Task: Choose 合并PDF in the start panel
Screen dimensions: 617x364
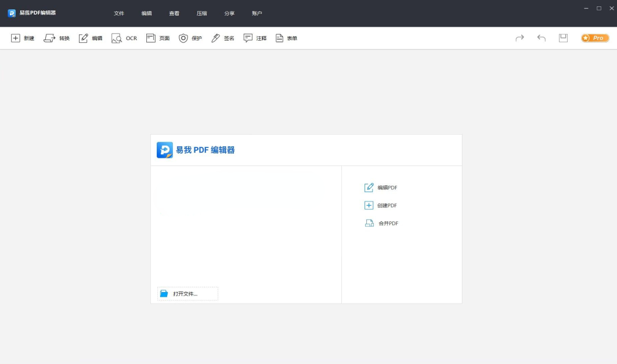Action: [x=381, y=223]
